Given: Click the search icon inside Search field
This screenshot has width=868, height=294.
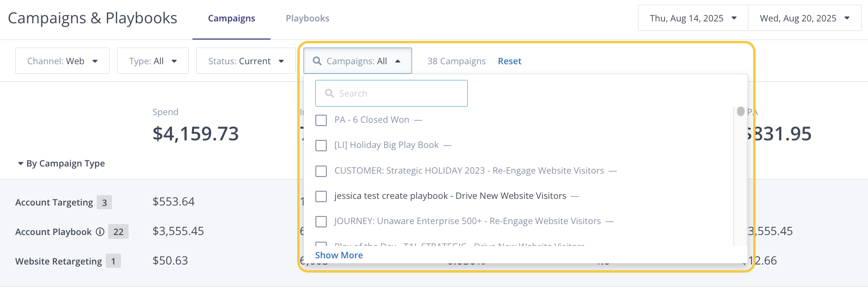Looking at the screenshot, I should pyautogui.click(x=329, y=93).
